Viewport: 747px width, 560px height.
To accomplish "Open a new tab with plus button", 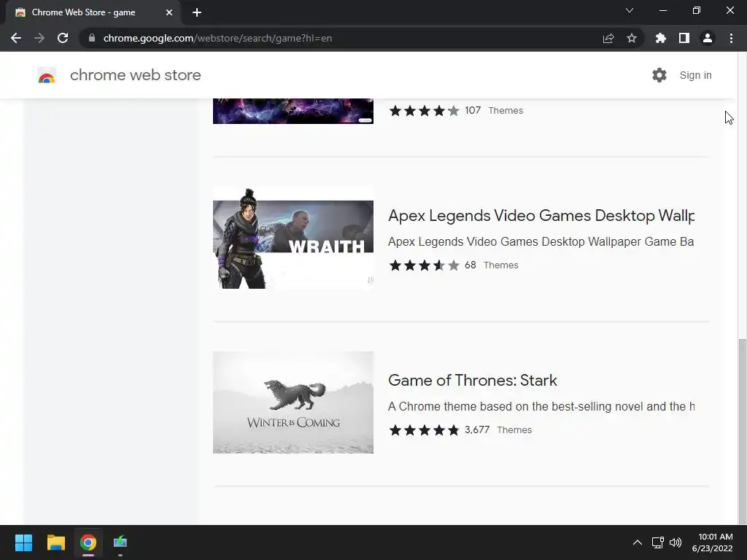I will tap(197, 12).
